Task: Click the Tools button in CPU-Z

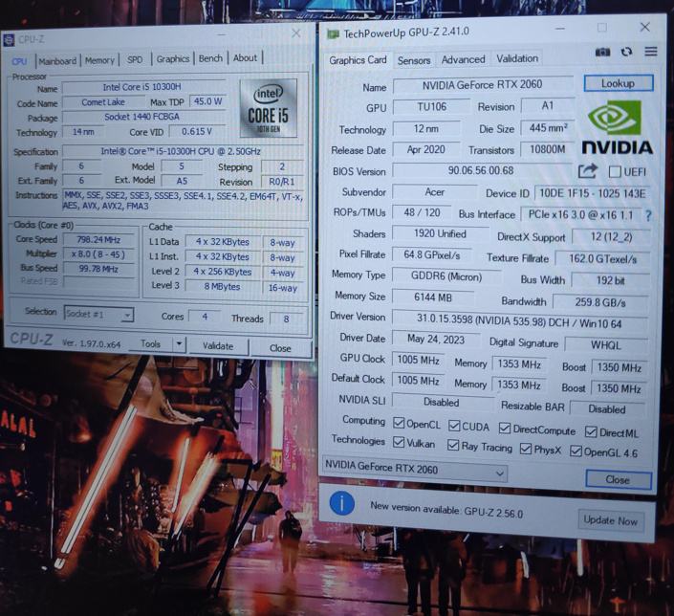Action: tap(150, 343)
